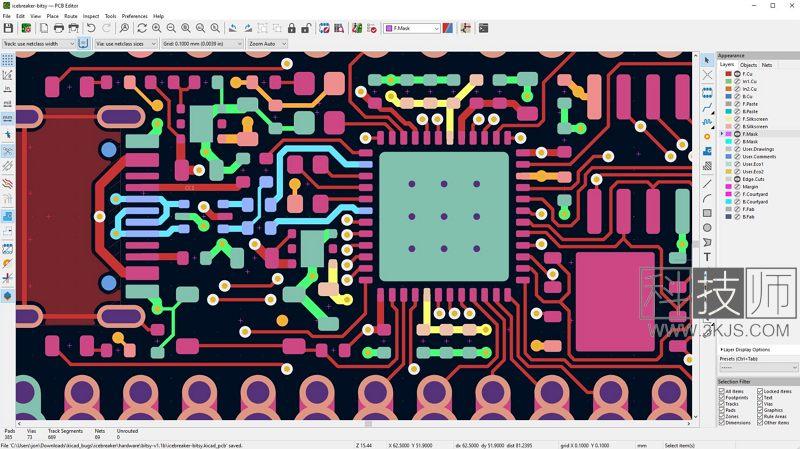Switch to the Nets tab

click(767, 65)
